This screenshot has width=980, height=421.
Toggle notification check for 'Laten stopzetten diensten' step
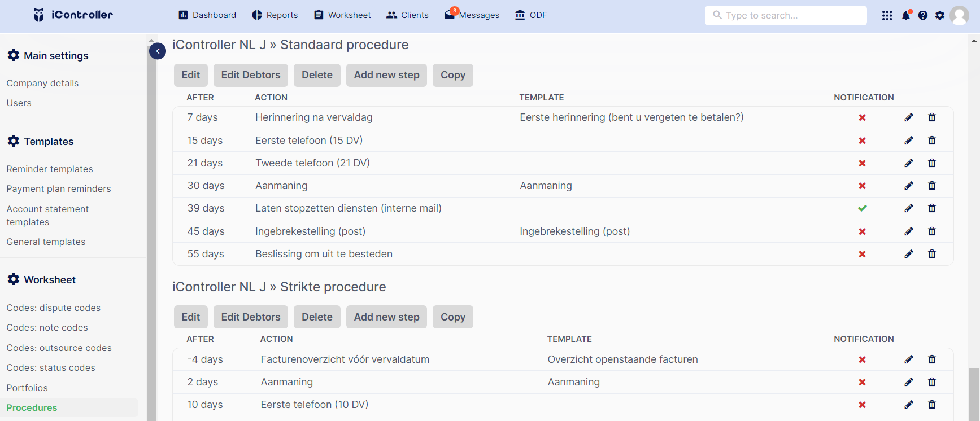862,208
